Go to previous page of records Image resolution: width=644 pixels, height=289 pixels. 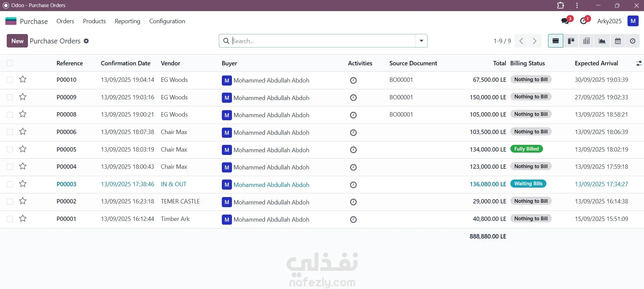(x=521, y=41)
